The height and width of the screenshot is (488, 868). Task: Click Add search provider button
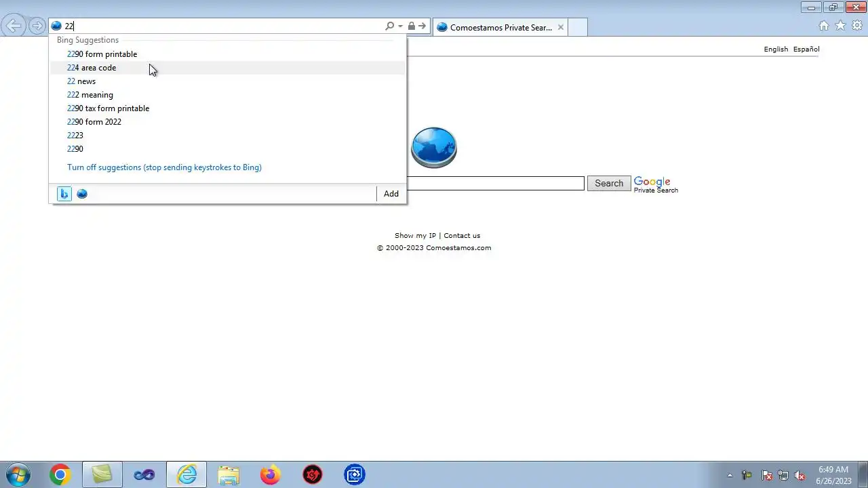coord(391,194)
